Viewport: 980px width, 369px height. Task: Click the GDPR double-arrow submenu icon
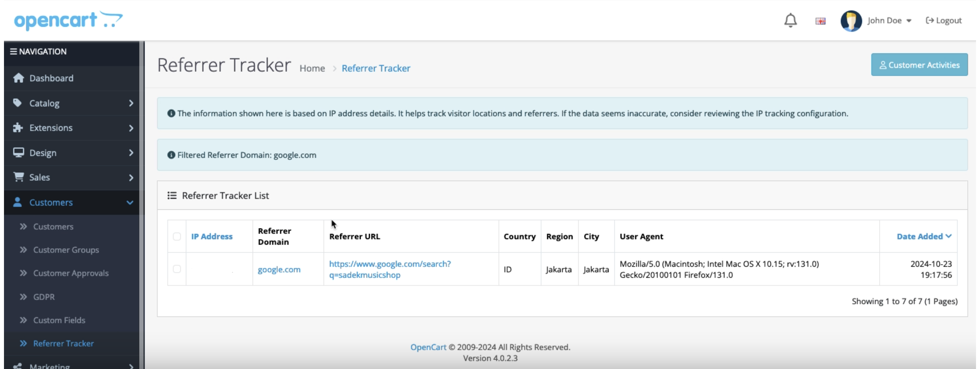pyautogui.click(x=23, y=297)
